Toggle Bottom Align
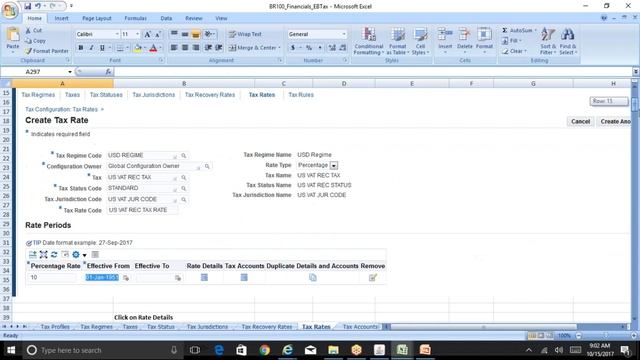The image size is (640, 360). 196,34
